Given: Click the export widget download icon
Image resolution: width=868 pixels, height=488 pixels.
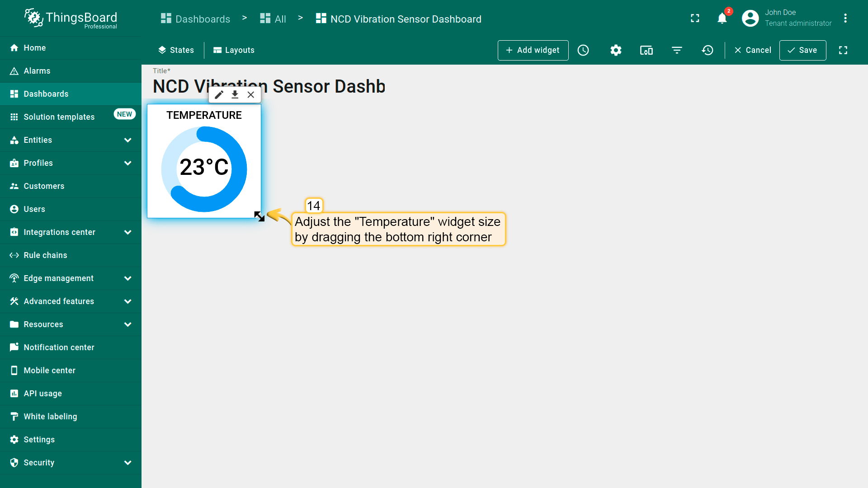Looking at the screenshot, I should pos(235,94).
